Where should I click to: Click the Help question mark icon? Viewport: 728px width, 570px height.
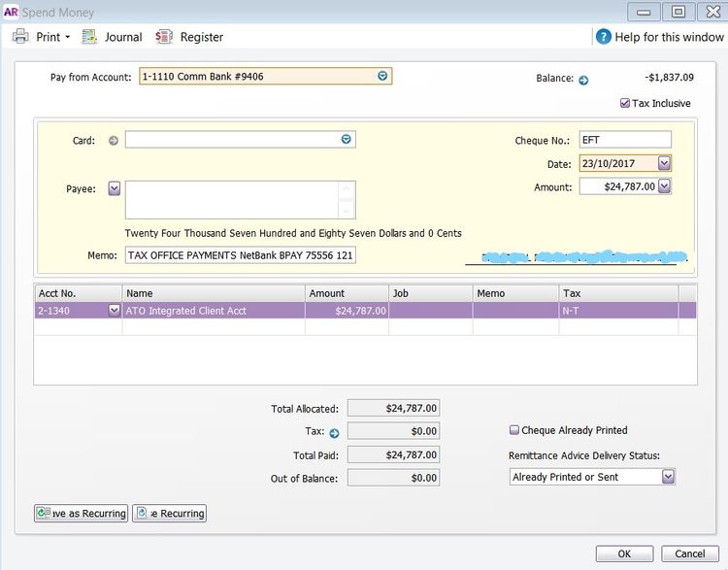pyautogui.click(x=604, y=37)
